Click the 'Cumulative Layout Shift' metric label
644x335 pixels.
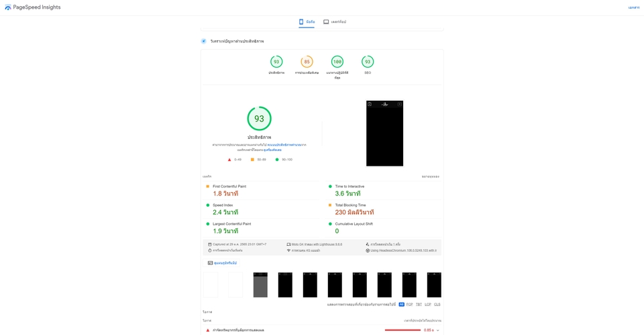(354, 224)
